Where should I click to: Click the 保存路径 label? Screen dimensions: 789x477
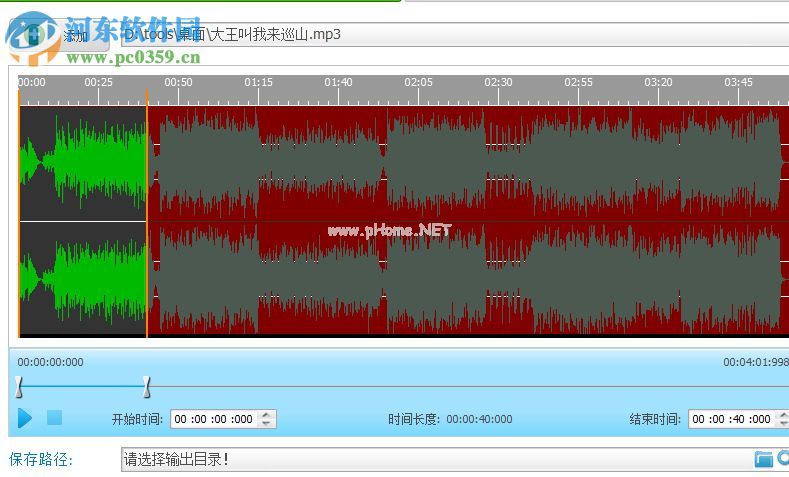[x=41, y=459]
